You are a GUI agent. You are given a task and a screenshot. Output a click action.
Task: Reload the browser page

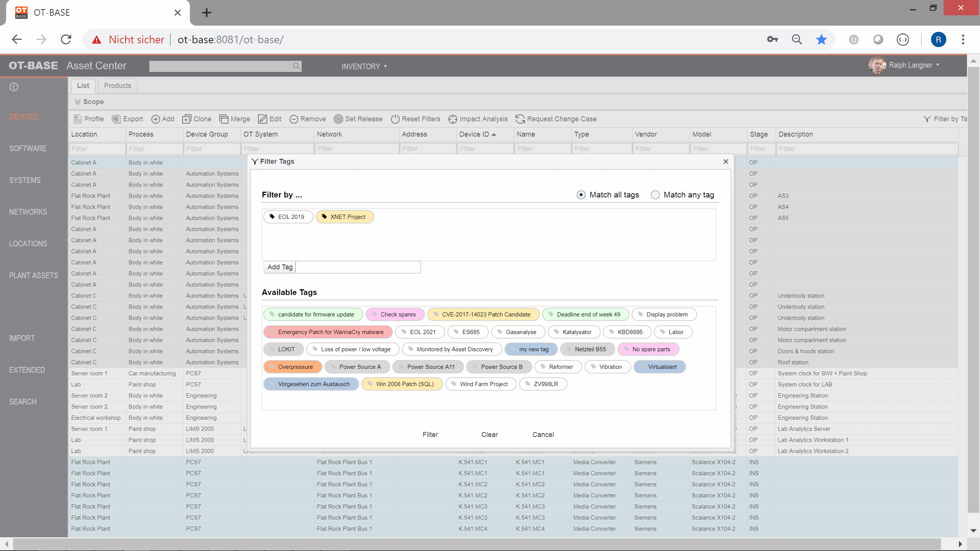(66, 39)
